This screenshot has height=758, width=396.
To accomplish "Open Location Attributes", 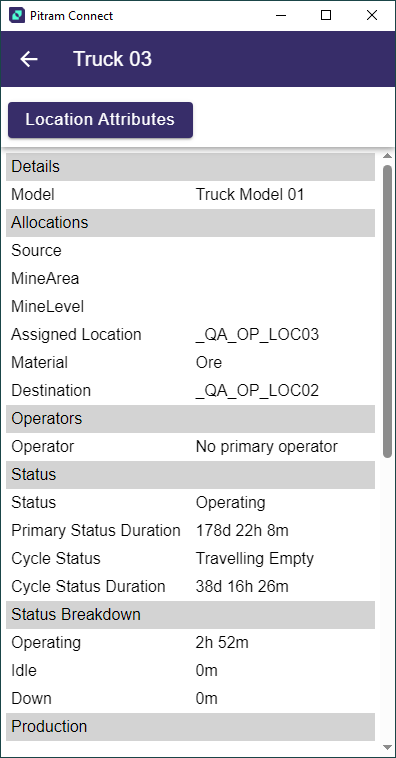I will pos(101,120).
